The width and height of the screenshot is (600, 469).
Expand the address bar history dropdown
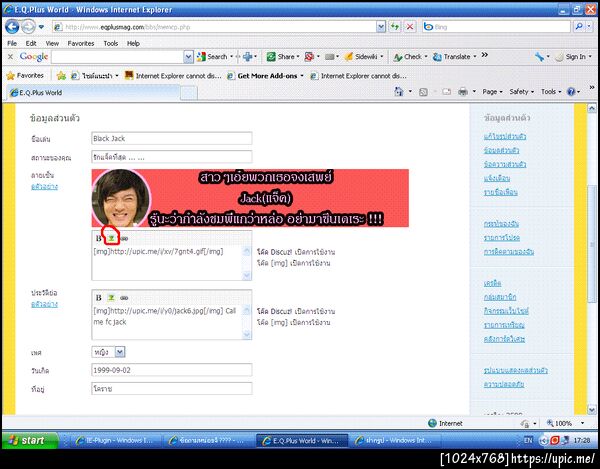(x=381, y=26)
